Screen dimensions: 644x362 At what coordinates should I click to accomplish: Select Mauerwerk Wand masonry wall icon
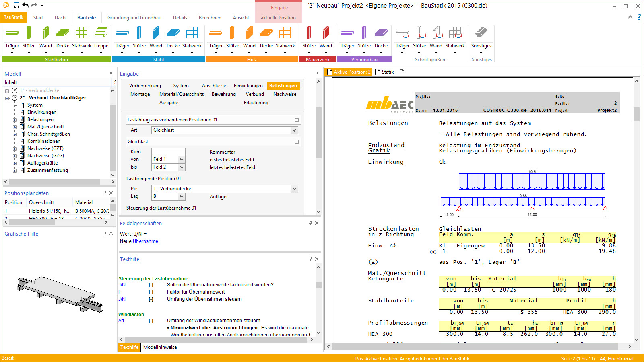click(x=326, y=33)
